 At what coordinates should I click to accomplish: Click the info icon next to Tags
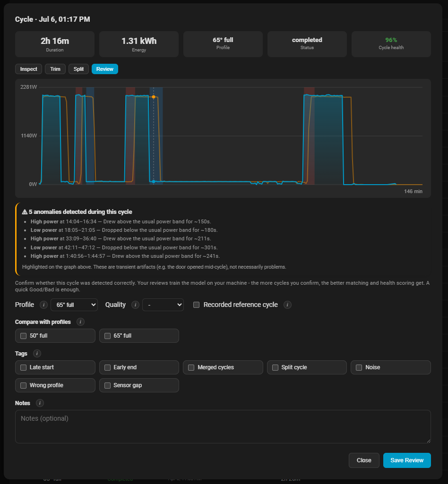[x=37, y=353]
